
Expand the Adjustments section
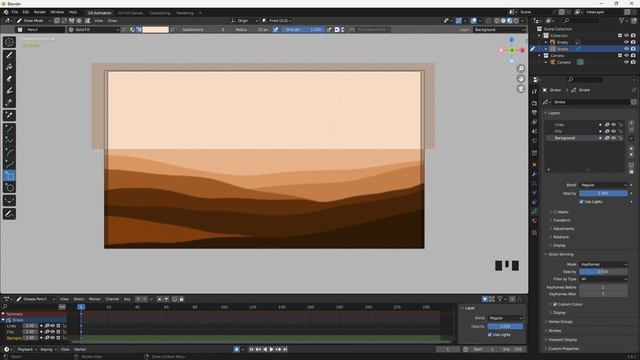(563, 229)
